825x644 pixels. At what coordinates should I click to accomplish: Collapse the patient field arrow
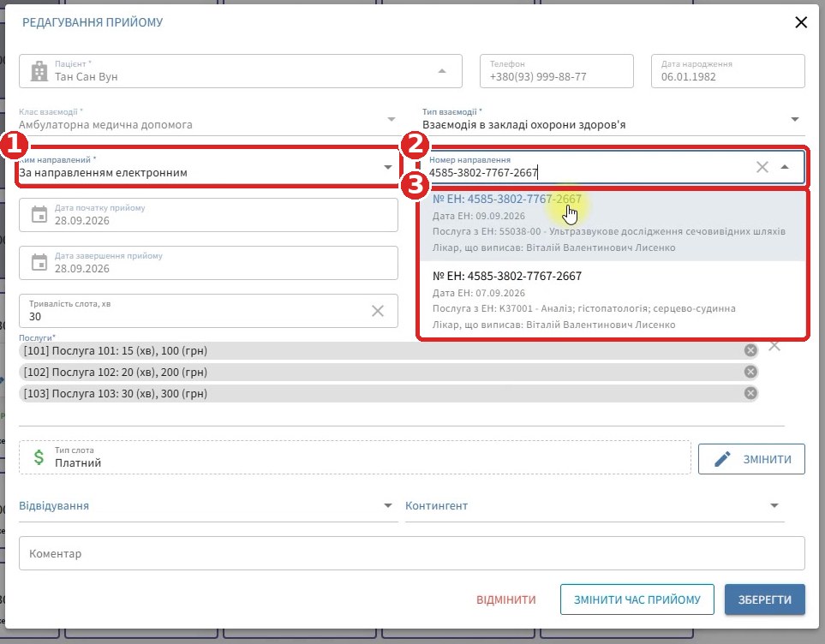click(443, 71)
